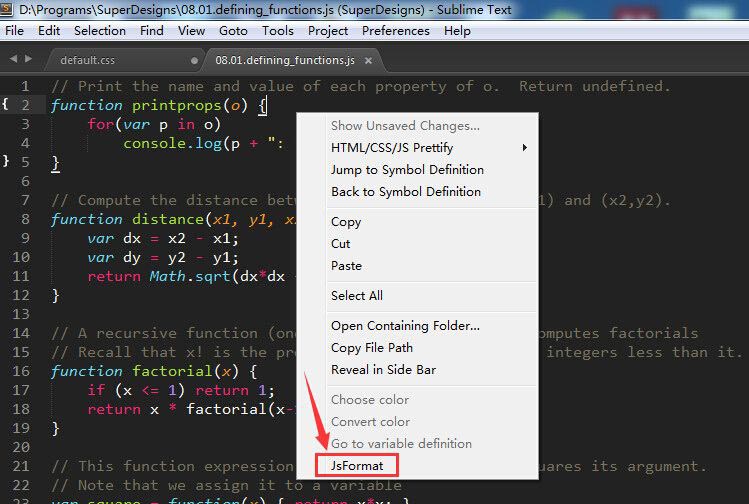This screenshot has width=749, height=504.
Task: Select Reveal in Side Bar option
Action: point(383,370)
